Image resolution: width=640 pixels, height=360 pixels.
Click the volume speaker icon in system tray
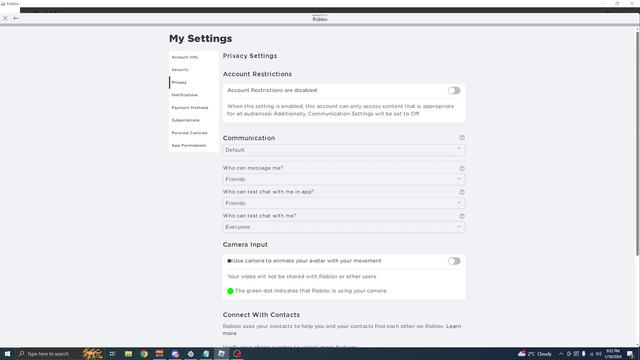click(599, 354)
